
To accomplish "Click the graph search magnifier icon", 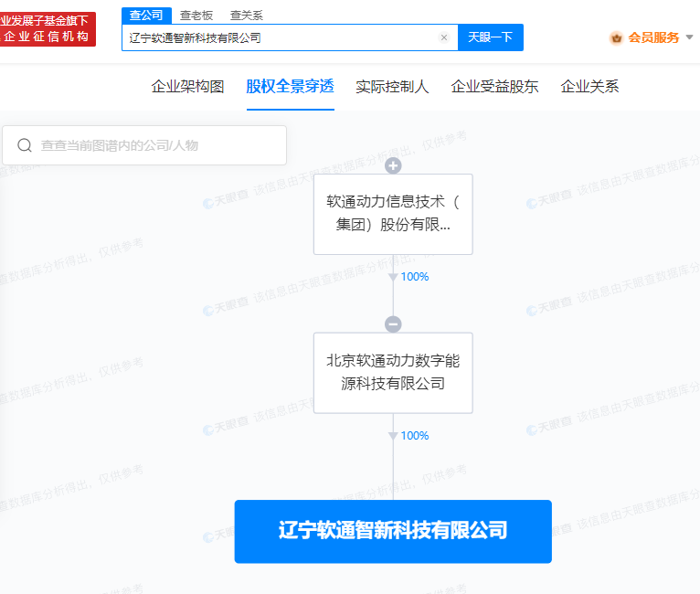I will coord(25,145).
